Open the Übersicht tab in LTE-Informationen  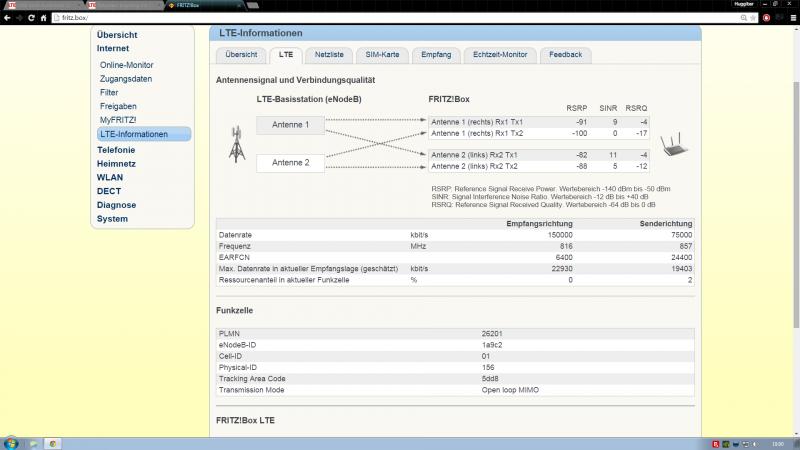241,55
